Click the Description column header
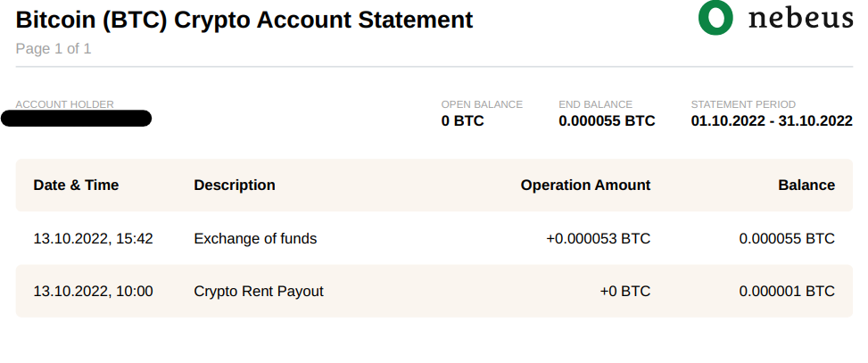868x363 pixels. tap(234, 185)
